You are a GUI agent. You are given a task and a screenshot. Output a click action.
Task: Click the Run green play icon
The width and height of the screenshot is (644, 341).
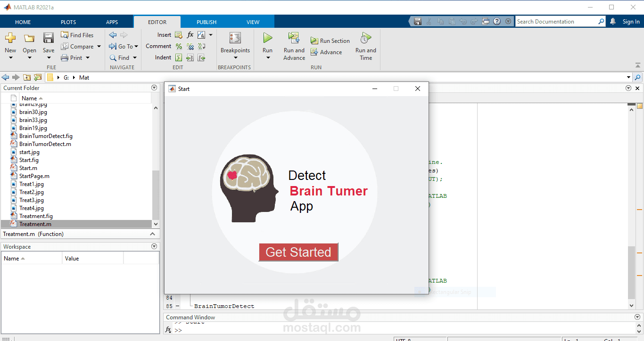click(267, 38)
